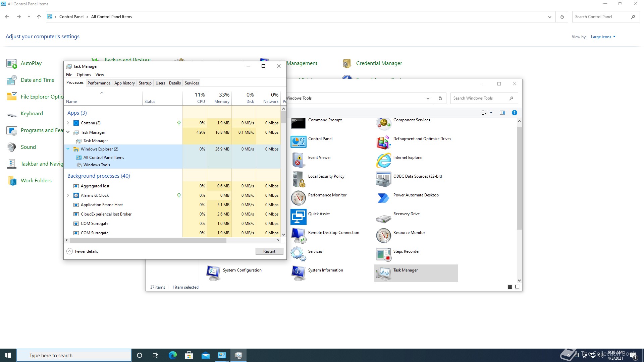Image resolution: width=644 pixels, height=362 pixels.
Task: Open AutoPlay icon in Control Panel
Action: [x=12, y=64]
